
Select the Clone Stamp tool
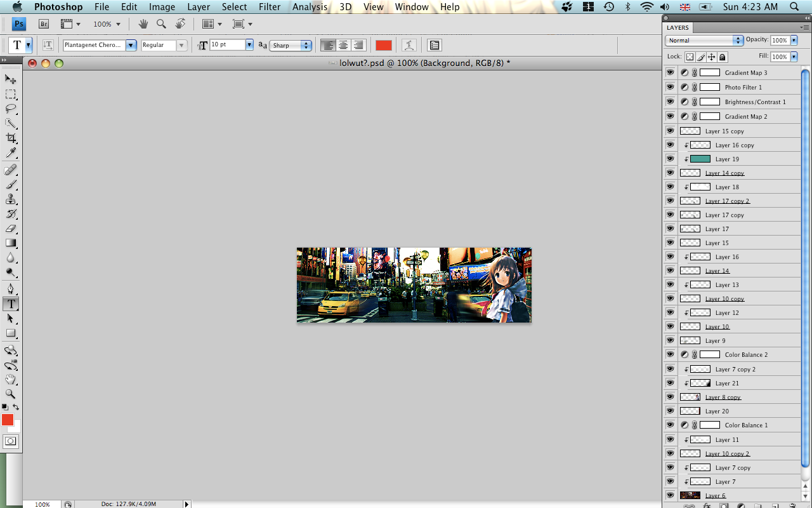[10, 200]
